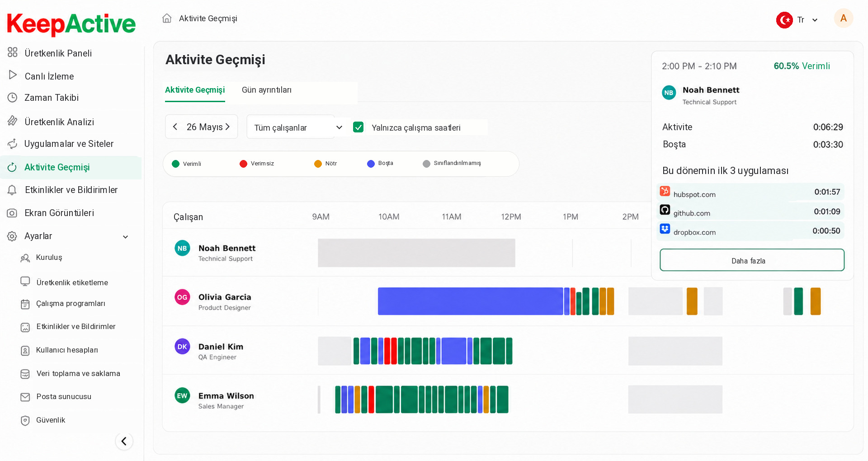The width and height of the screenshot is (868, 461).
Task: Open the home breadcrumb icon
Action: (167, 18)
